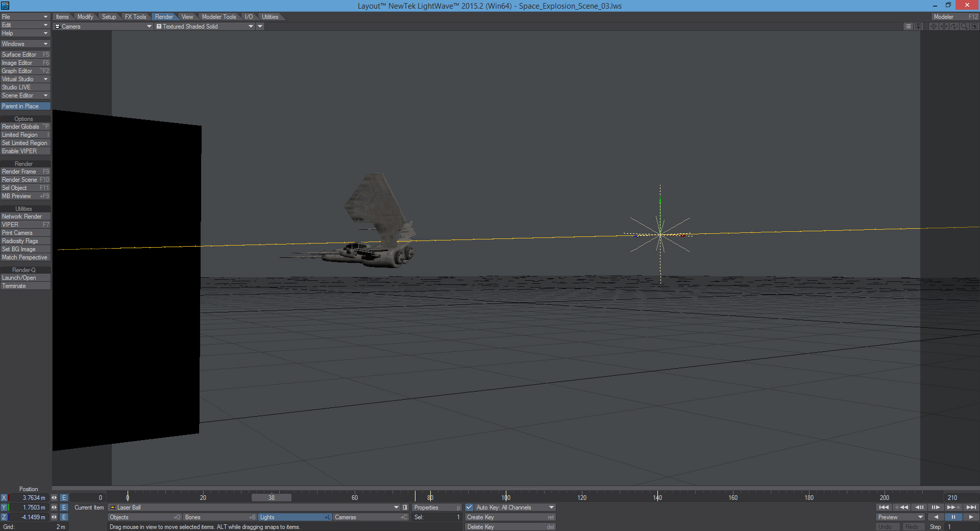Click the Render Frame button
The image size is (980, 531).
point(25,172)
